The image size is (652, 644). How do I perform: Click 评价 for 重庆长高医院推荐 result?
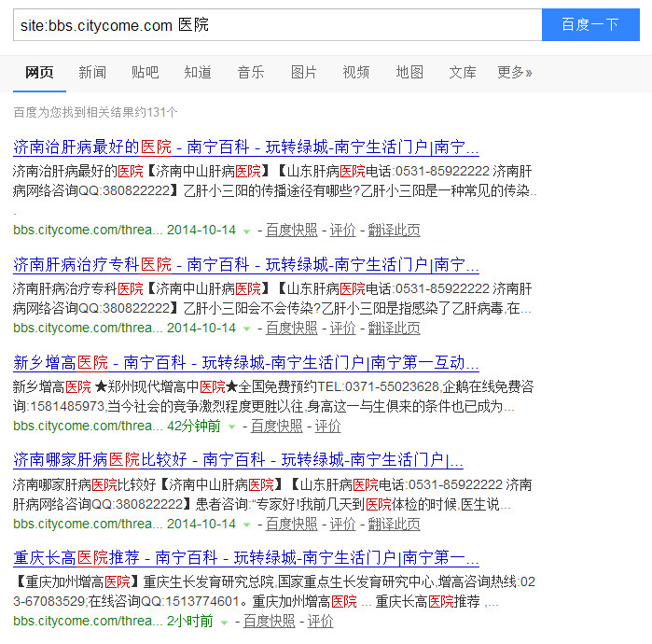pos(320,621)
